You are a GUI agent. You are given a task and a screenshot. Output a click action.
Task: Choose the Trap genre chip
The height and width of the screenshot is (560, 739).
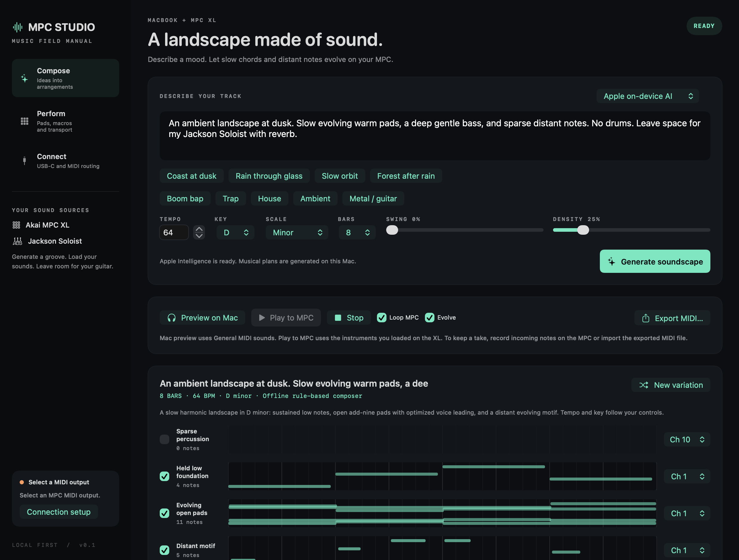pos(231,199)
